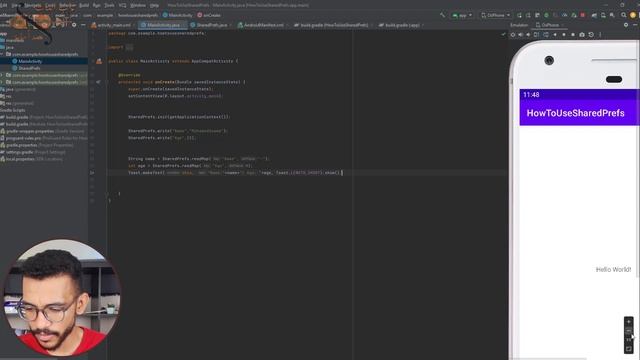Open the Run menu

pos(96,5)
